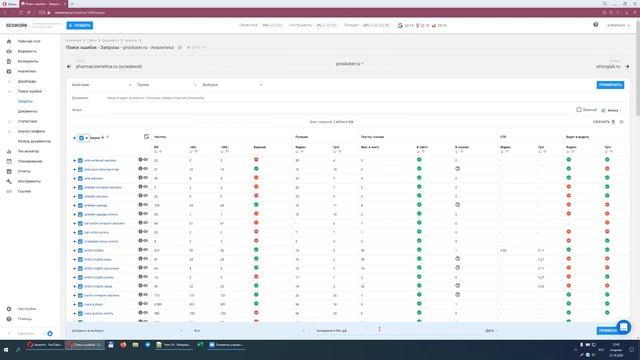Image resolution: width=640 pixels, height=360 pixels.
Task: Click the Помощь question icon in sidebar
Action: click(x=9, y=319)
